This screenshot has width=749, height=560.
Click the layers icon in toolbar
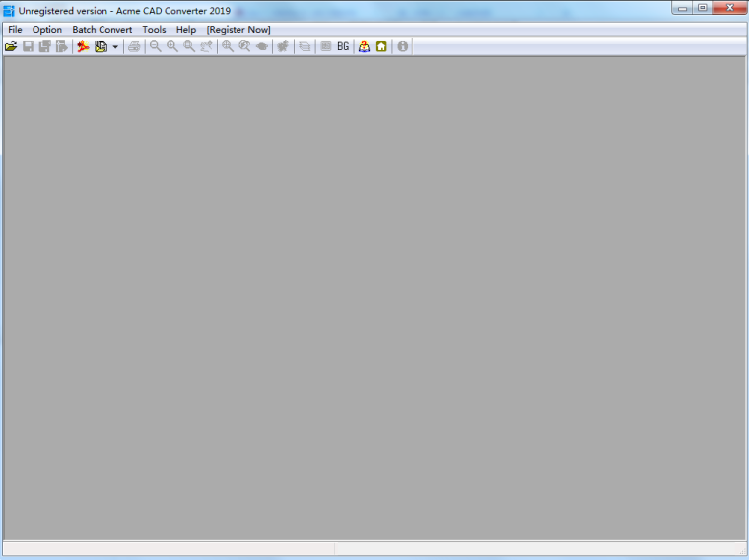pyautogui.click(x=305, y=46)
